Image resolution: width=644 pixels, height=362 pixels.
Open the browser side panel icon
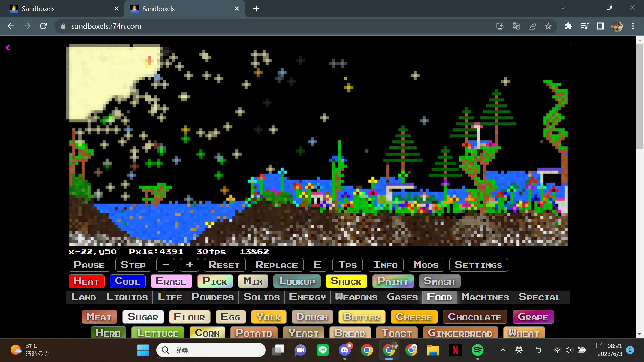[600, 26]
